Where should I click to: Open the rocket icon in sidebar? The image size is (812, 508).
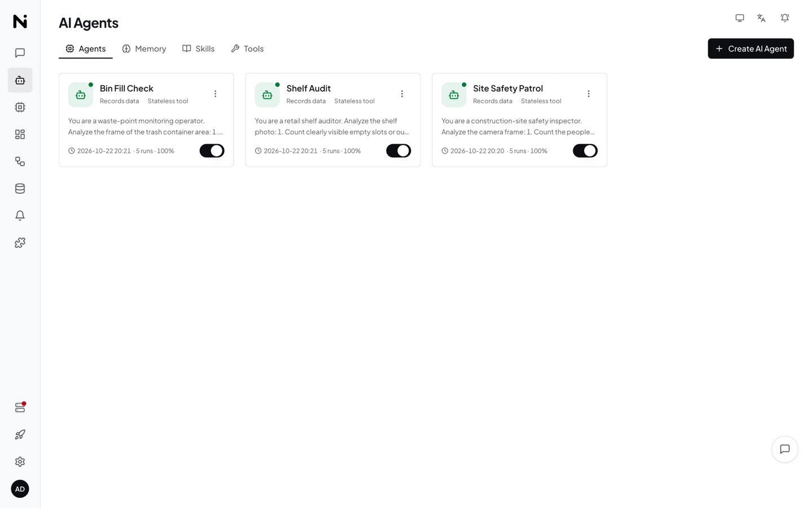(20, 435)
